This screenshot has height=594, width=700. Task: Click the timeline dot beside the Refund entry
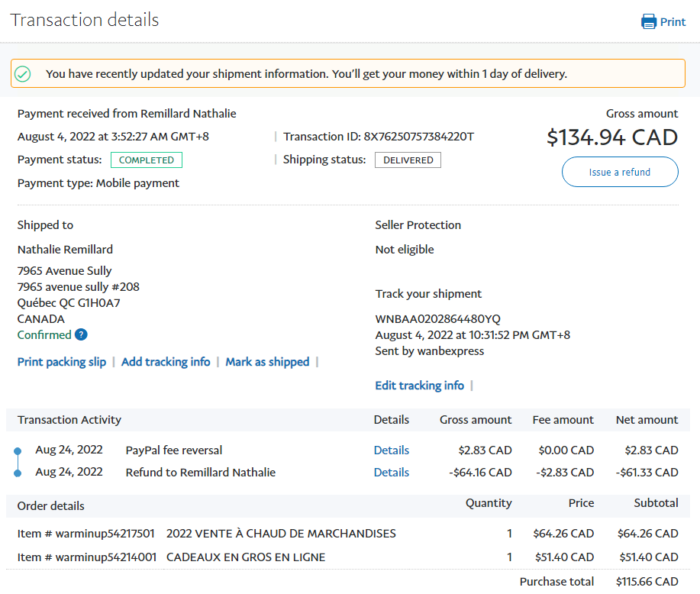[x=18, y=473]
